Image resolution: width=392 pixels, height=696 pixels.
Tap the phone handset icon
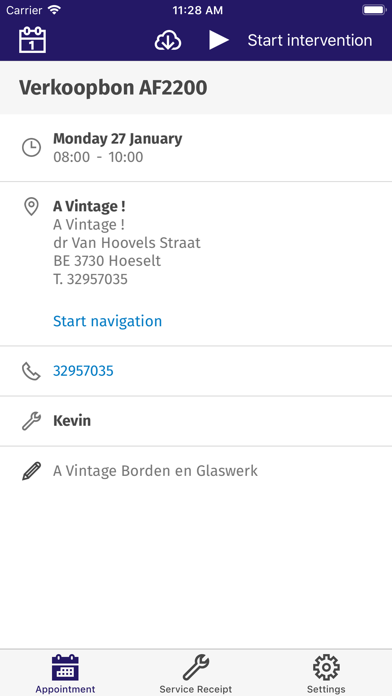click(31, 371)
